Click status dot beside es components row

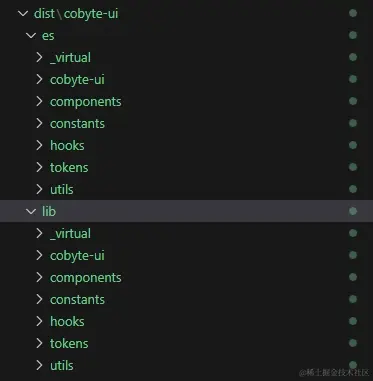click(353, 101)
